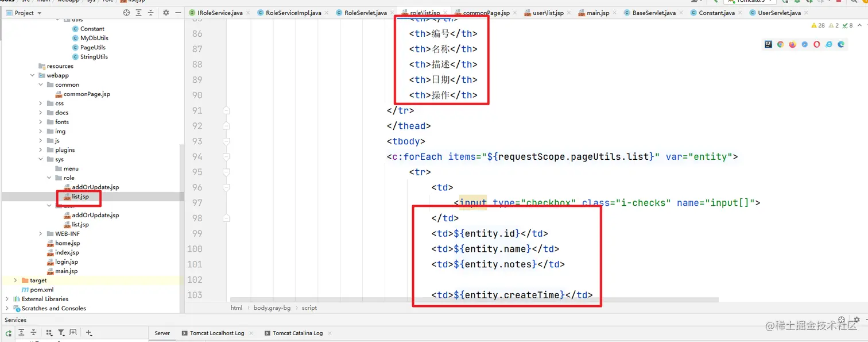Expand the css folder
Viewport: 868px width, 342px height.
(x=41, y=103)
